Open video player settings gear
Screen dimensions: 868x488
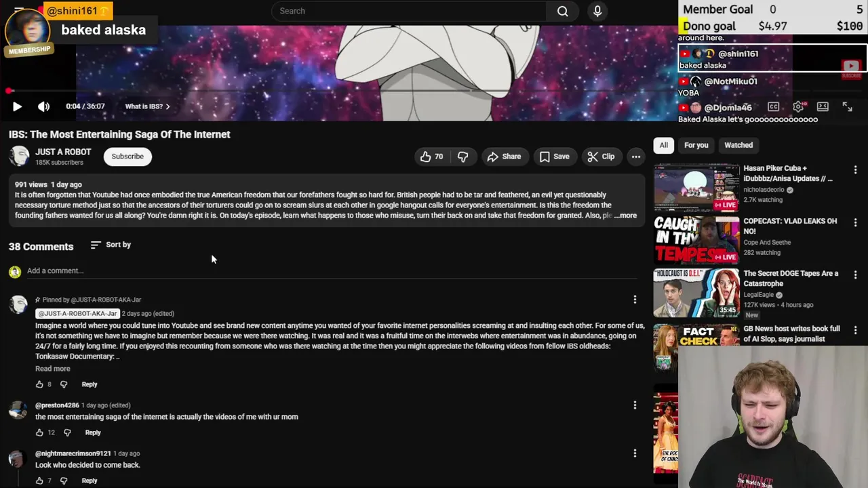[798, 106]
